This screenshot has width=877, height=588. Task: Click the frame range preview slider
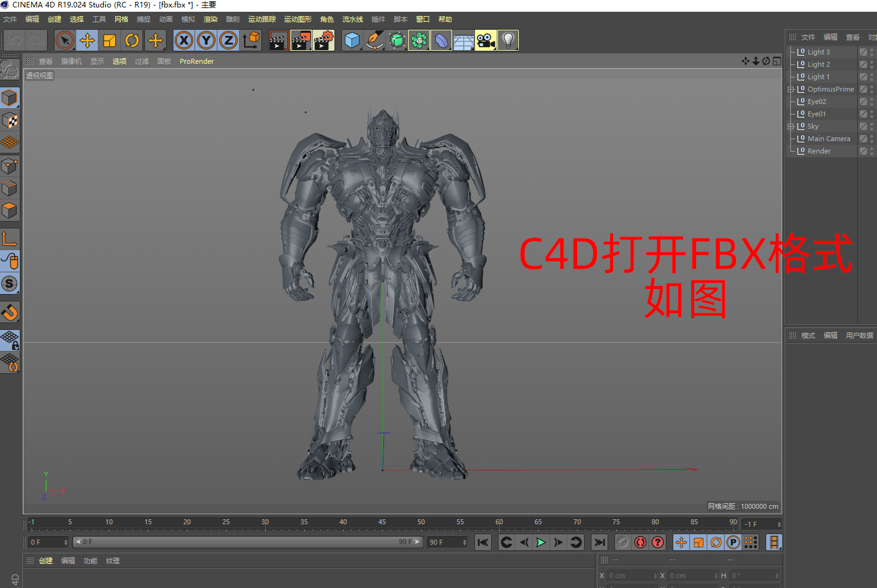(248, 542)
